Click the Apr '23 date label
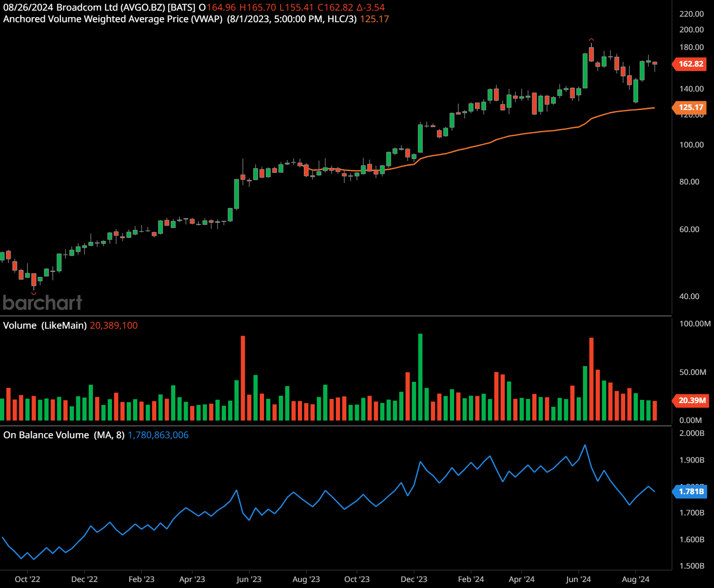The image size is (714, 588). coord(192,579)
